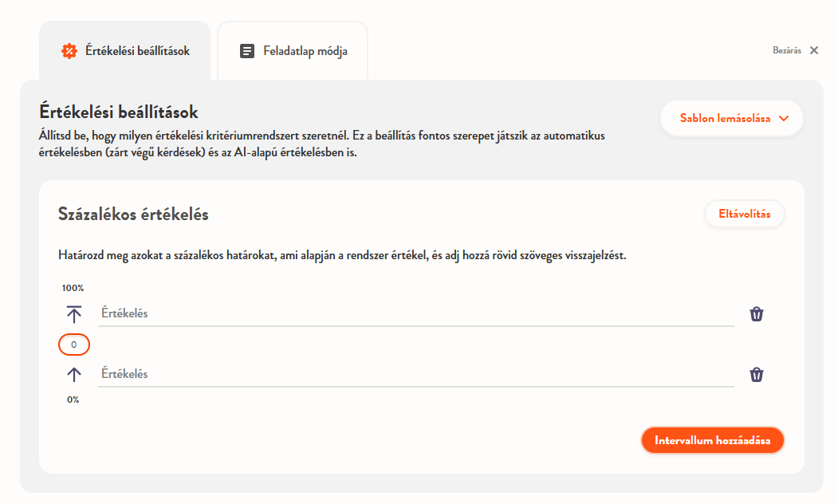This screenshot has width=838, height=504.
Task: Delete the first Értékelés row with its trash icon
Action: (757, 314)
